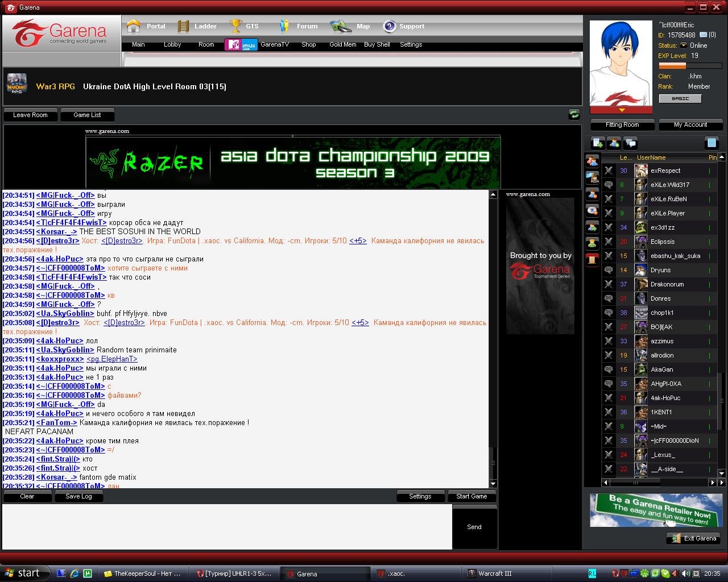Switch to the Room tab

[x=206, y=44]
